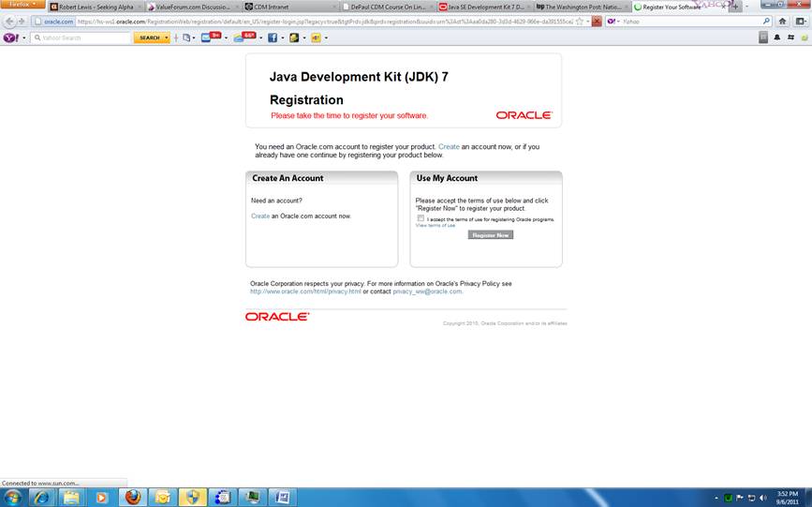This screenshot has width=812, height=507.
Task: Open the Word icon in the taskbar
Action: (283, 498)
